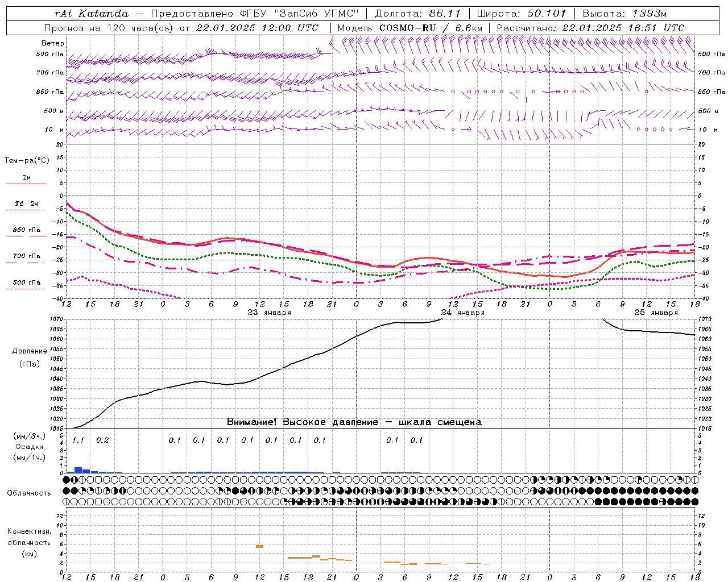
Task: Click the Высота: 1393м value
Action: [x=624, y=14]
